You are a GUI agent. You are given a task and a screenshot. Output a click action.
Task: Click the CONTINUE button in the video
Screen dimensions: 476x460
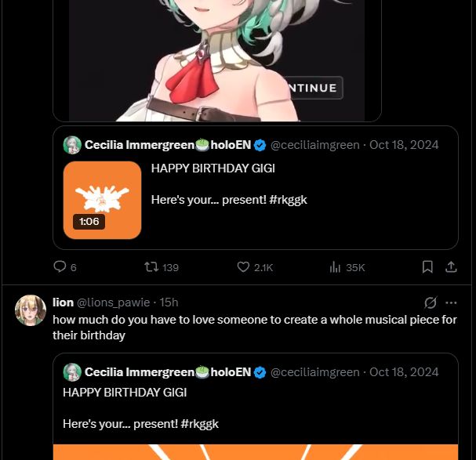(x=313, y=88)
